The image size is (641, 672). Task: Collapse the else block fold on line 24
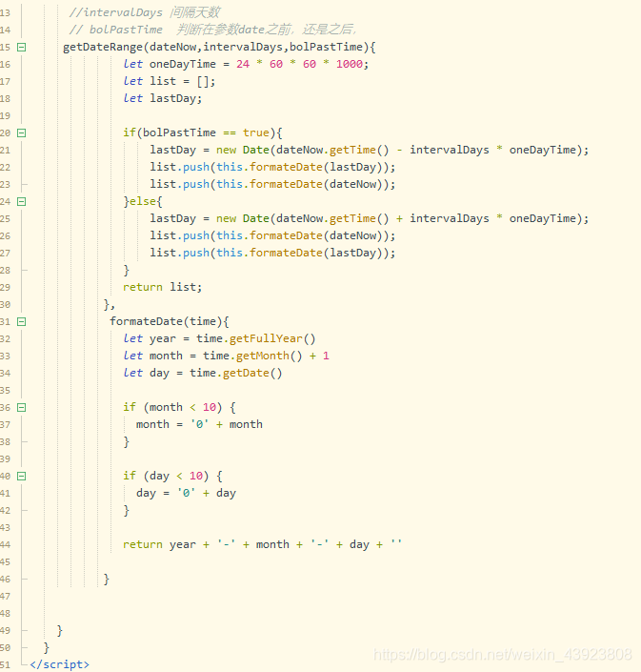coord(21,201)
